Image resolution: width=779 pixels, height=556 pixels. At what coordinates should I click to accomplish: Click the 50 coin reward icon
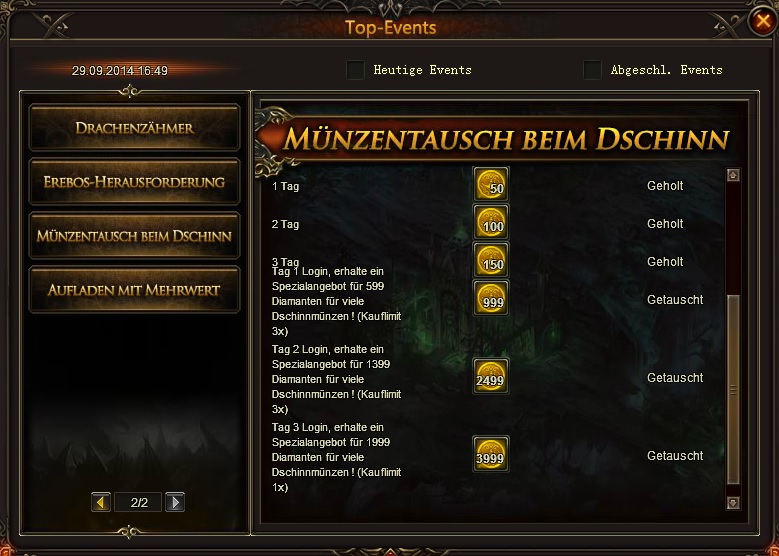[491, 185]
